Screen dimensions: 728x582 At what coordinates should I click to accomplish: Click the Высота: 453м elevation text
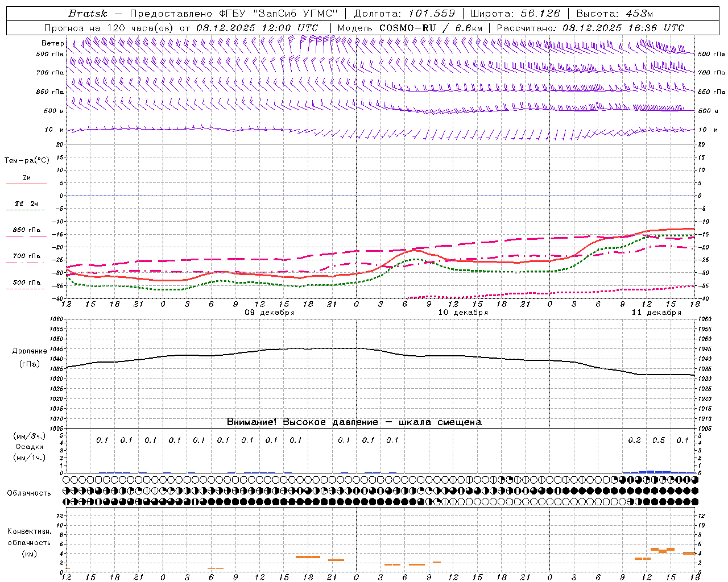[x=615, y=14]
